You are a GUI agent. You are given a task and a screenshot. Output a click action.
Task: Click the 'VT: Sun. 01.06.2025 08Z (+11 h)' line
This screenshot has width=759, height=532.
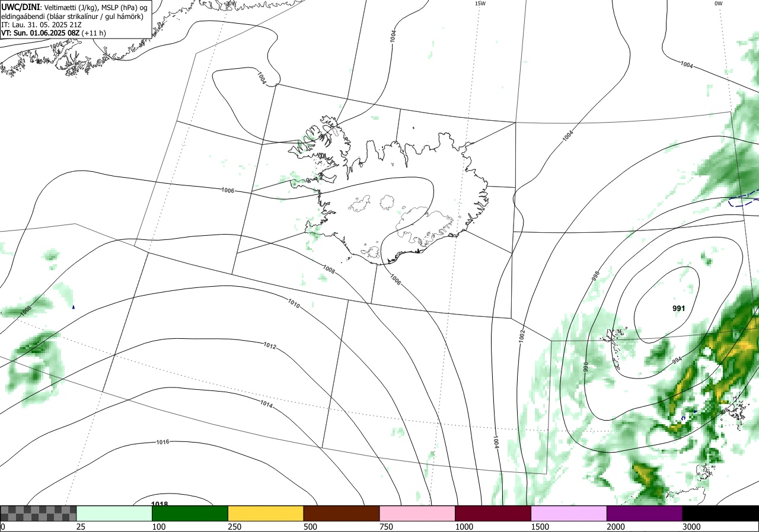pos(53,33)
